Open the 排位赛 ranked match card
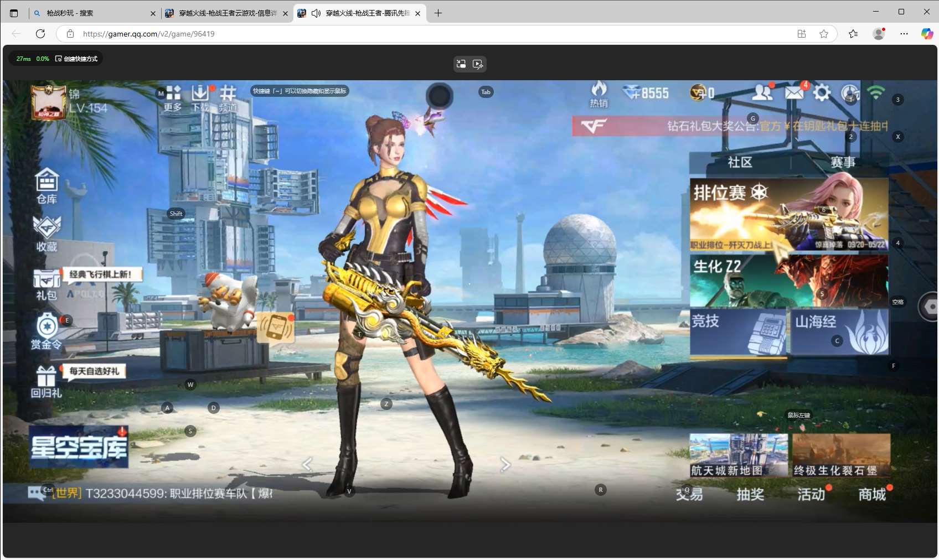The image size is (939, 560). (789, 215)
